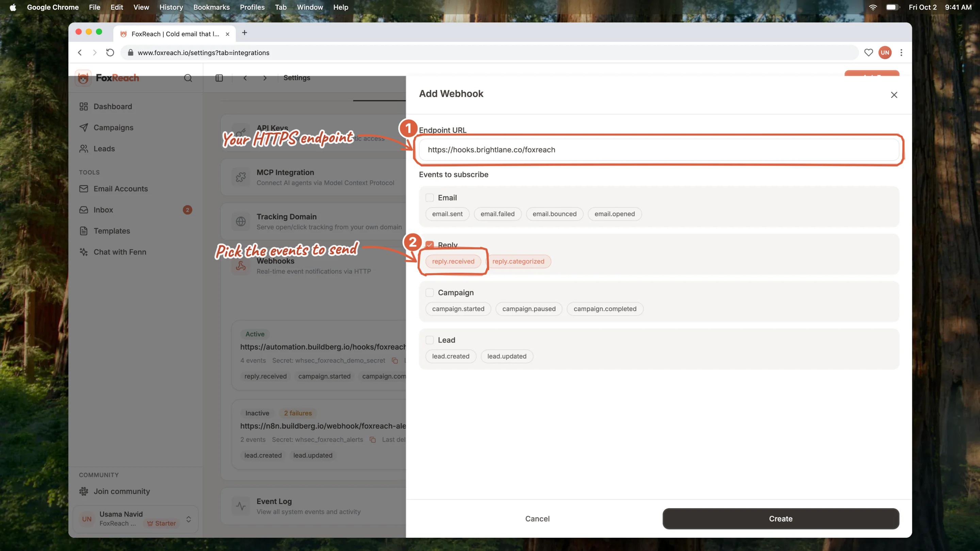Check the Lead events checkbox
Screen dimensions: 980x551
429,340
